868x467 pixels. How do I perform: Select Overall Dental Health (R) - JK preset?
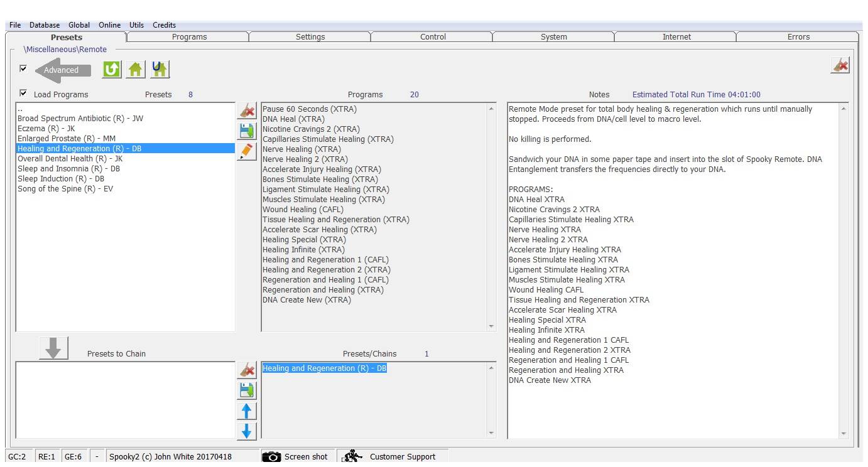[x=125, y=159]
